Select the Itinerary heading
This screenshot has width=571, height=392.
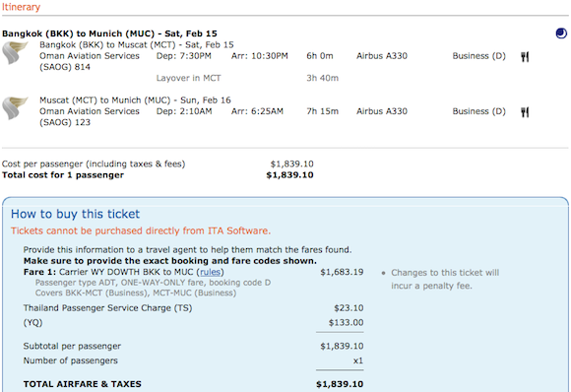[21, 7]
